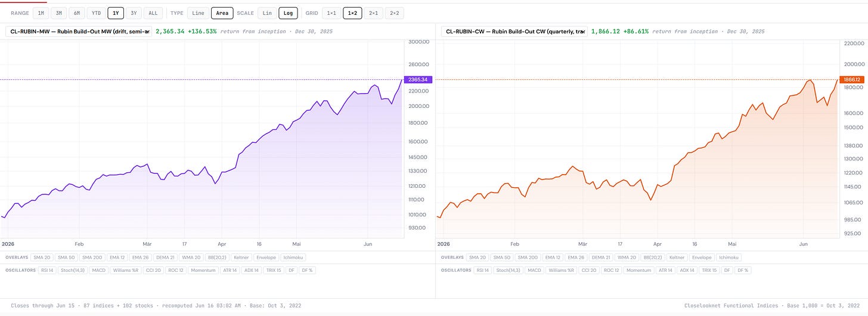Set scale to Log
This screenshot has width=868, height=316.
(289, 13)
